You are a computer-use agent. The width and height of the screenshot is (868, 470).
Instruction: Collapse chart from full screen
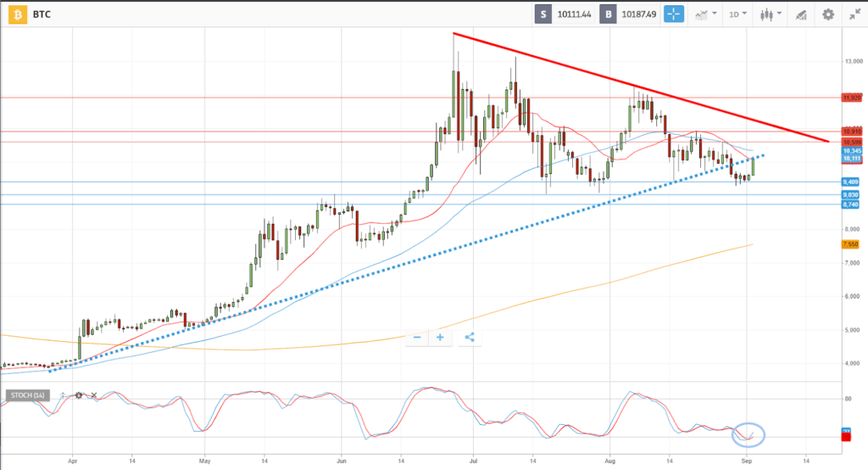pos(855,15)
